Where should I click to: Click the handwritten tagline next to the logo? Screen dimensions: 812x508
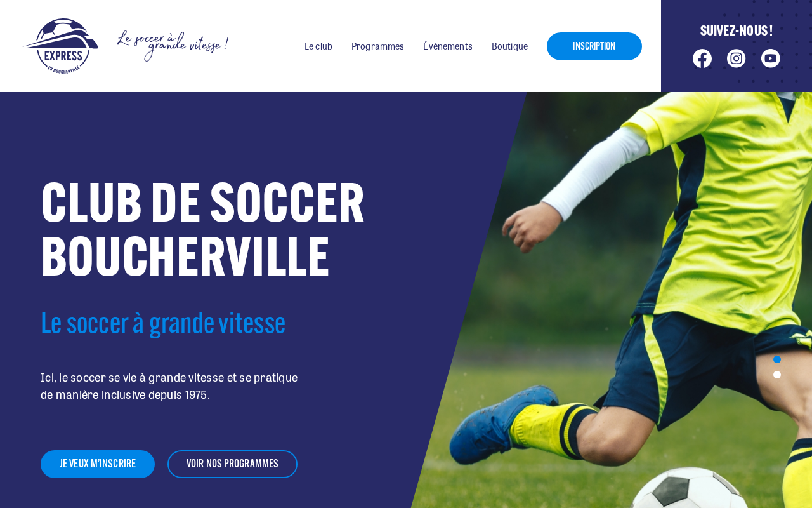click(x=173, y=46)
